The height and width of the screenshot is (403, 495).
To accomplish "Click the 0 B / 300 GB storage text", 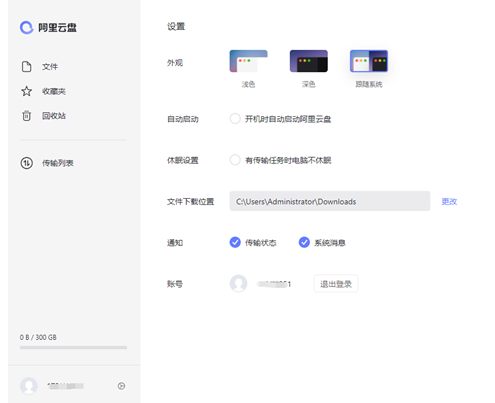I will pos(38,337).
